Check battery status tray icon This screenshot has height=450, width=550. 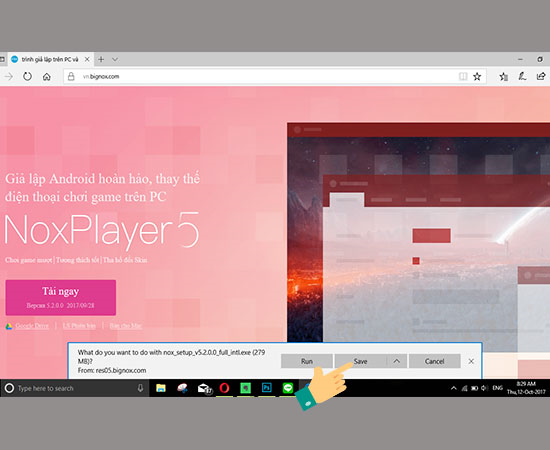point(475,388)
